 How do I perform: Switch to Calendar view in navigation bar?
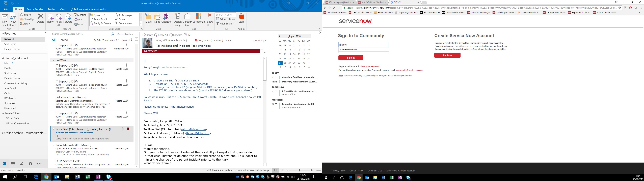coord(13,164)
